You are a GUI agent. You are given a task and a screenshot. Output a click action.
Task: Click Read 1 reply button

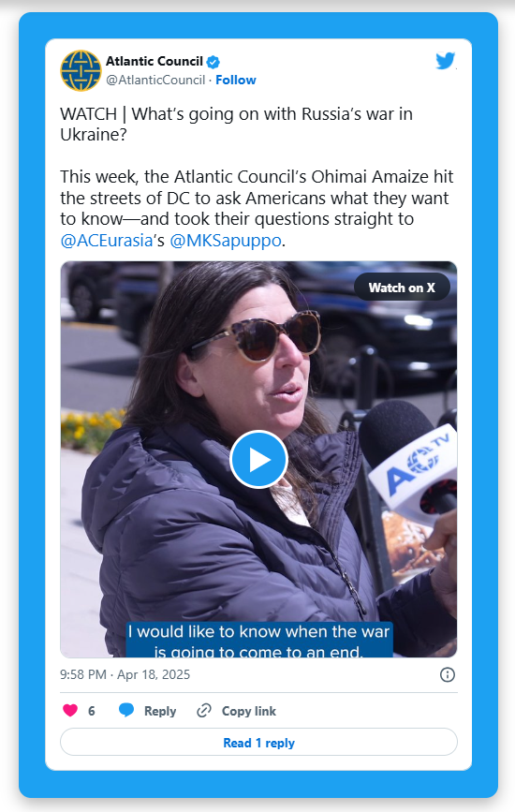pyautogui.click(x=258, y=743)
